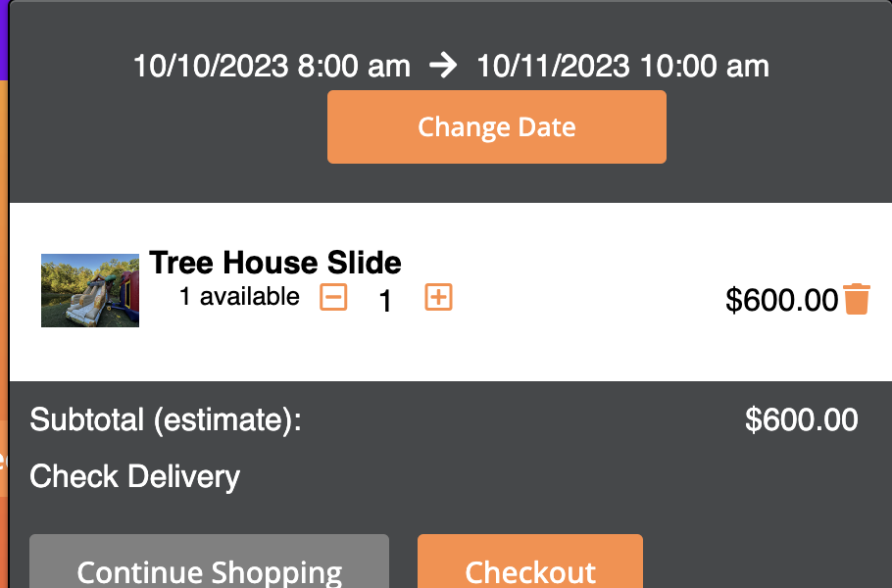Decrease Tree House Slide quantity with minus icon

click(334, 297)
